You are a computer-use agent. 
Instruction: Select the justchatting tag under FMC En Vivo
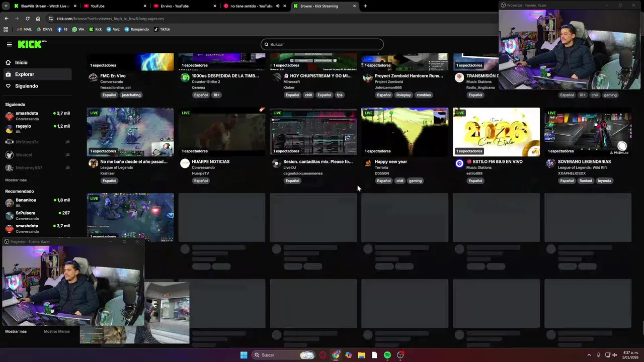131,95
